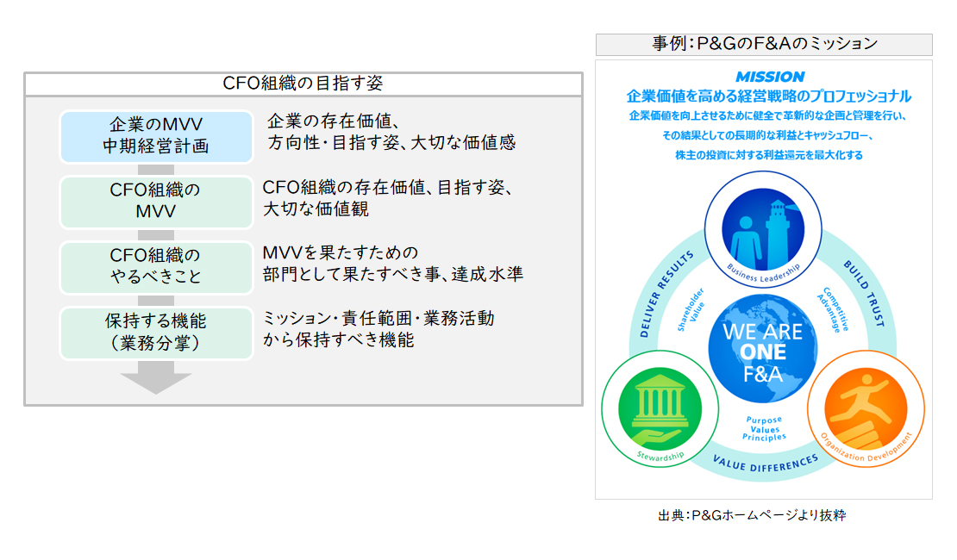Click line 企業価値を向上させるために健全で革新的な企画と管理を行い、
The height and width of the screenshot is (560, 957).
[x=769, y=116]
